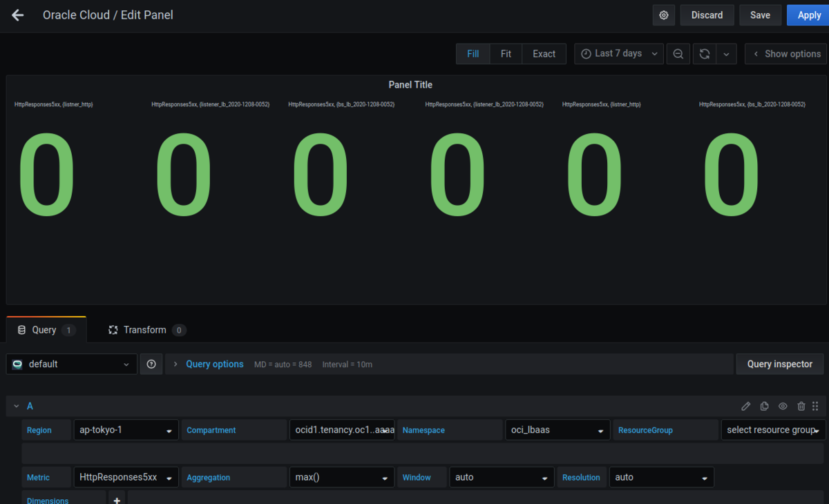
Task: Click the ResourceGroup label
Action: tap(645, 430)
